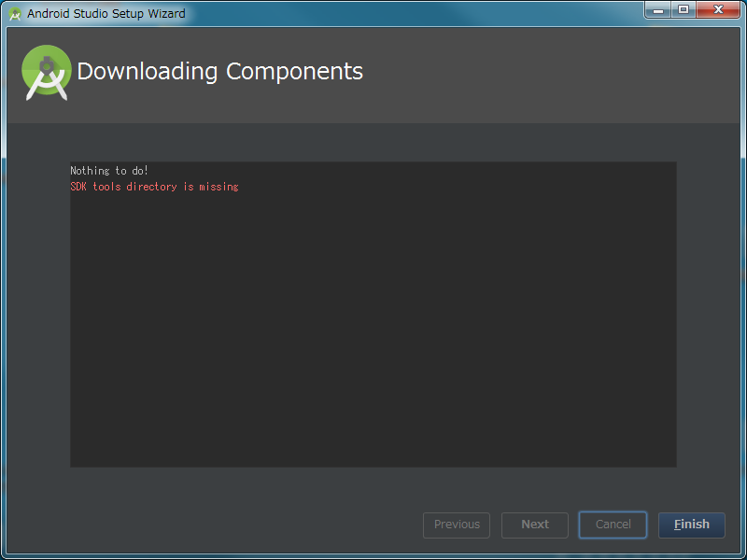This screenshot has width=747, height=560.
Task: Click inside the dark log output panel
Action: coord(373,327)
